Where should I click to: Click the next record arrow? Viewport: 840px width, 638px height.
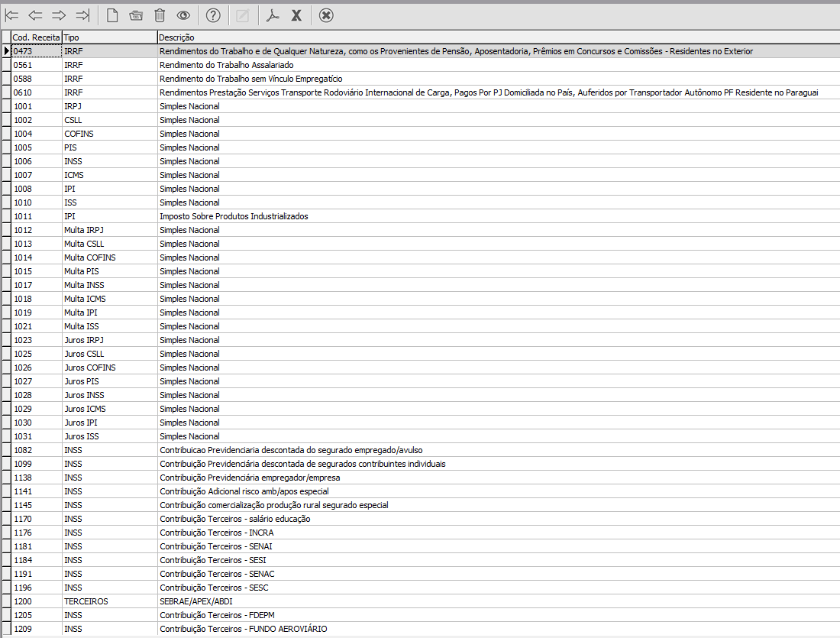59,15
